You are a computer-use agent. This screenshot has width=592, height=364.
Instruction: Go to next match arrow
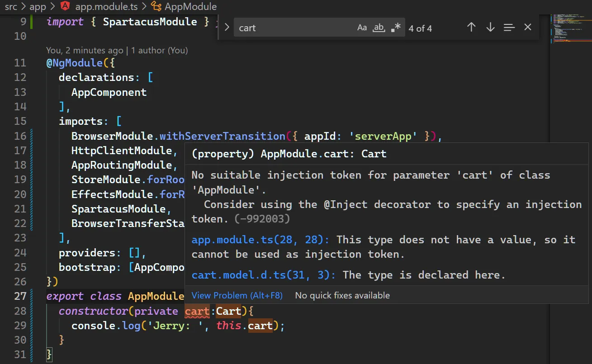[490, 28]
